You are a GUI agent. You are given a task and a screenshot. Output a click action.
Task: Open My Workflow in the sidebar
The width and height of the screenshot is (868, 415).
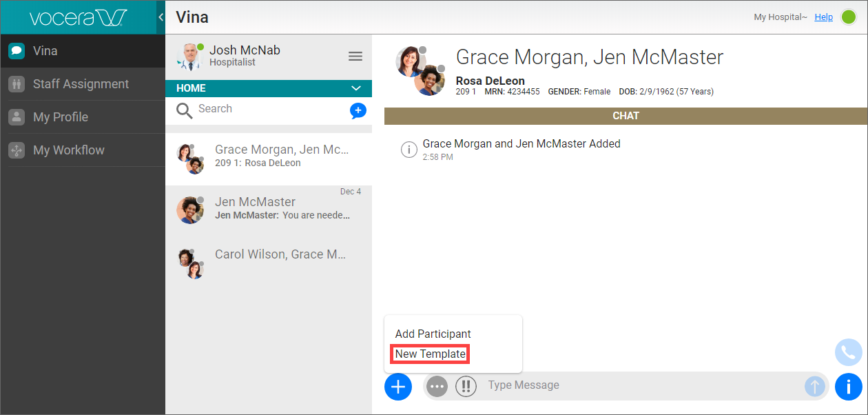pos(69,150)
